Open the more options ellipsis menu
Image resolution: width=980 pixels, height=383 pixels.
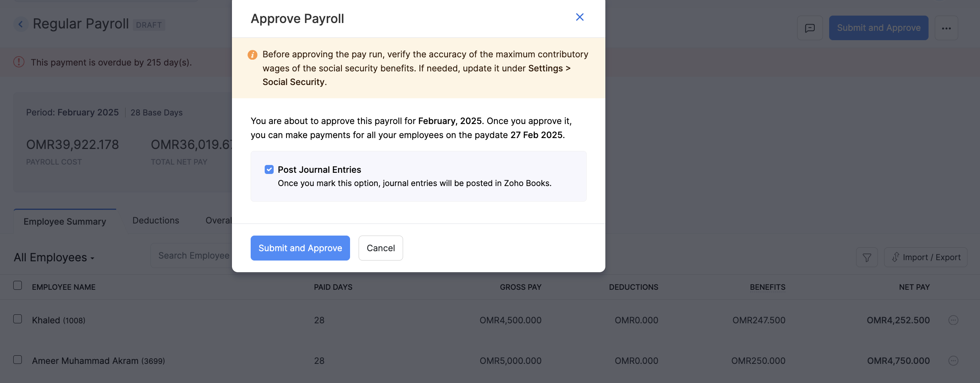pos(946,28)
